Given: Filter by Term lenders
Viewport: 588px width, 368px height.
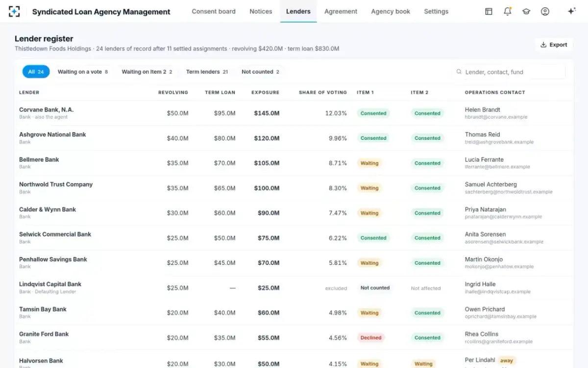Looking at the screenshot, I should 207,72.
